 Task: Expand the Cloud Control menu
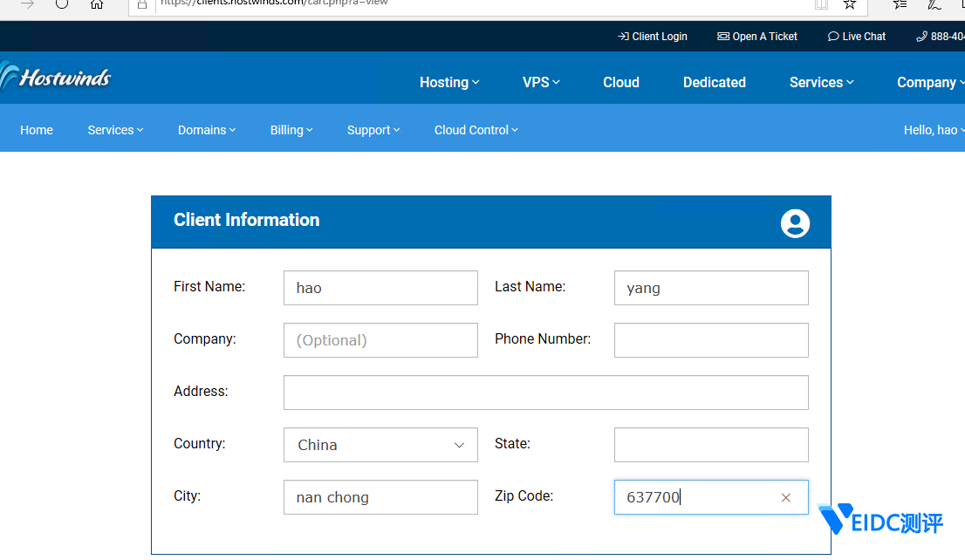(476, 130)
